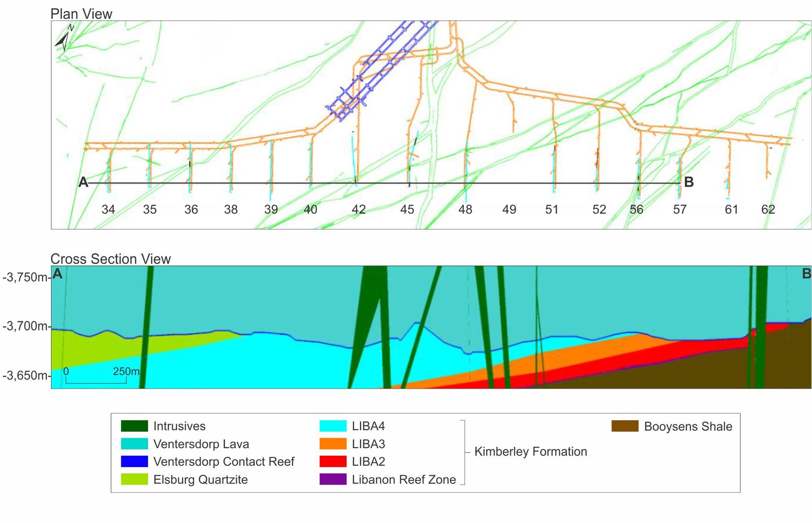Click crosscut number 48 label
The height and width of the screenshot is (523, 812).
tap(465, 209)
